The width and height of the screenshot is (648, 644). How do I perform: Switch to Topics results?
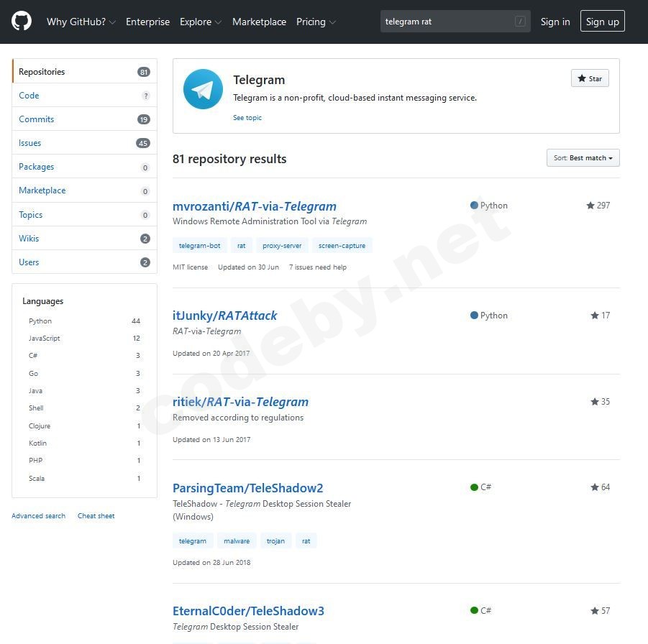pyautogui.click(x=85, y=215)
